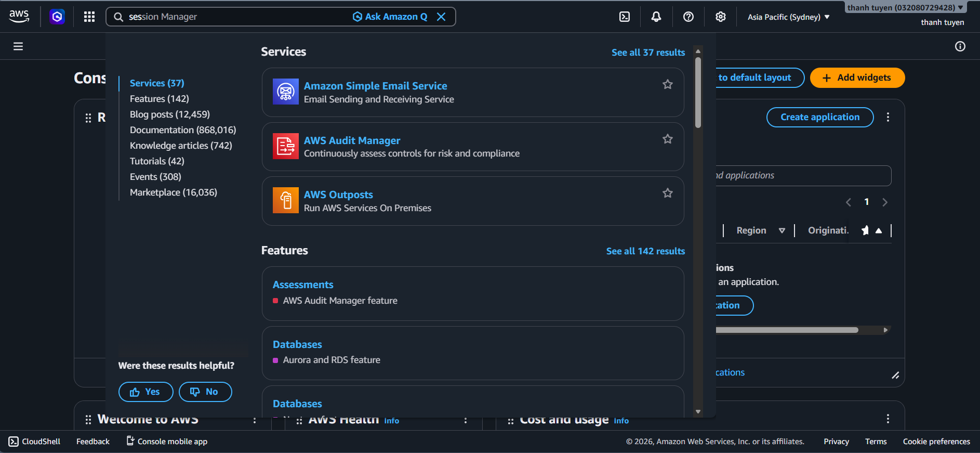Open AWS Audit Manager result

352,140
